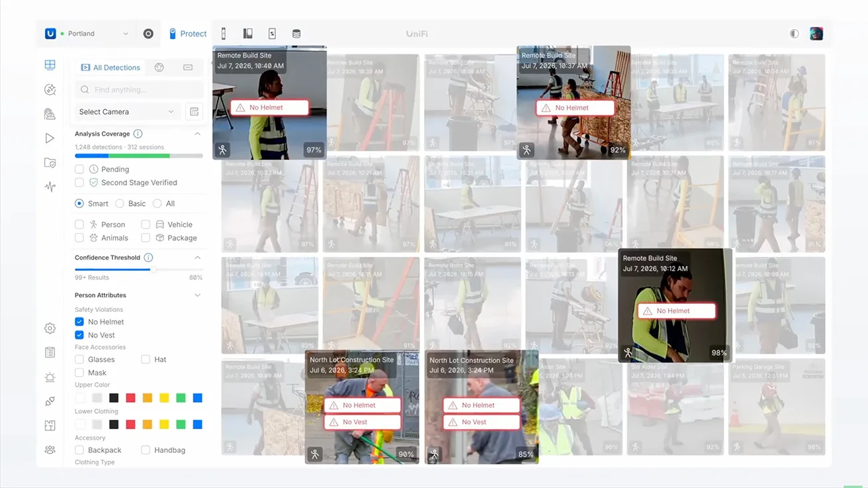Open the UniFi logo home icon
The image size is (868, 488).
[50, 34]
